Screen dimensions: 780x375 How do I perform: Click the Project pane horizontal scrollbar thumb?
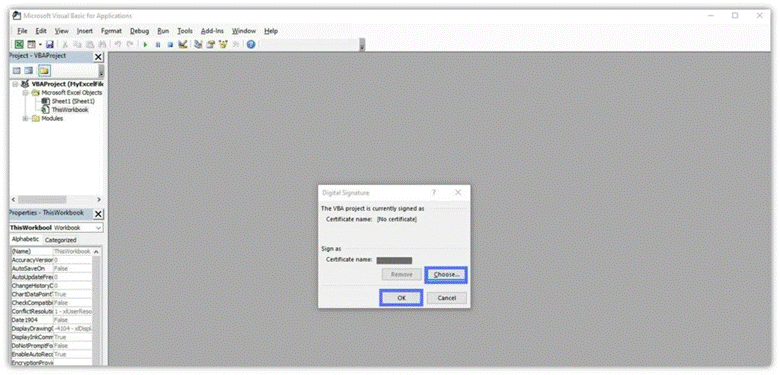click(x=42, y=199)
